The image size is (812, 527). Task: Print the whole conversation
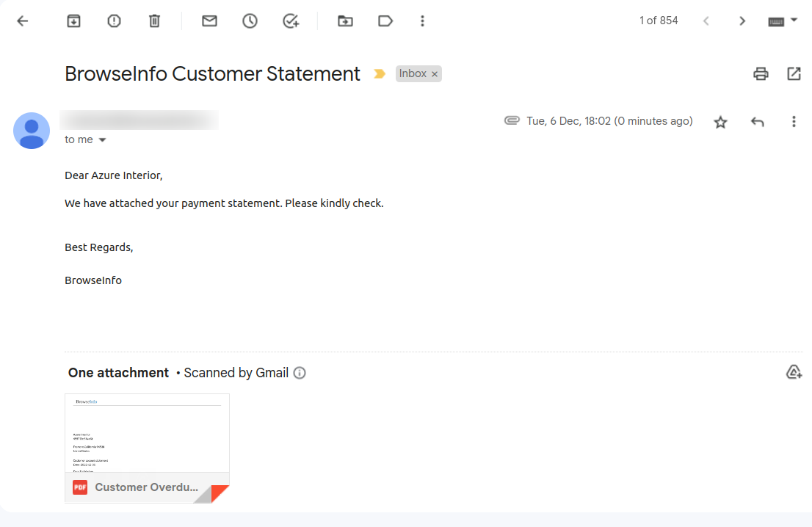761,73
